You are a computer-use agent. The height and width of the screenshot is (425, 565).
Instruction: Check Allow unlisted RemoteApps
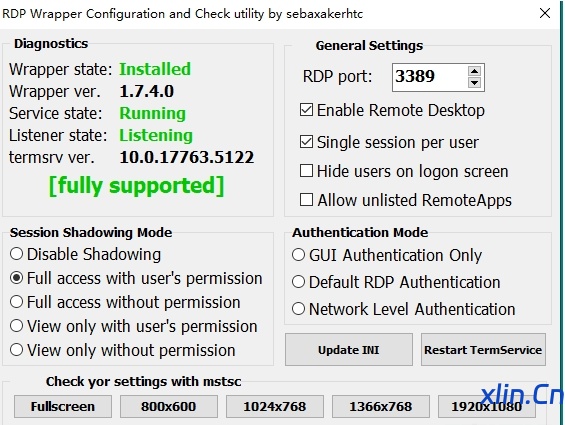(306, 199)
